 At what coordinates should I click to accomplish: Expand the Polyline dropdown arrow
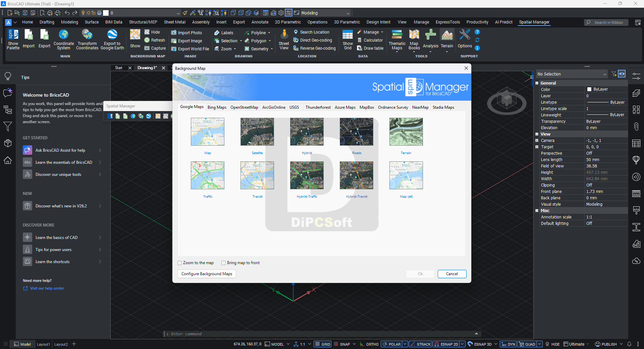[269, 33]
